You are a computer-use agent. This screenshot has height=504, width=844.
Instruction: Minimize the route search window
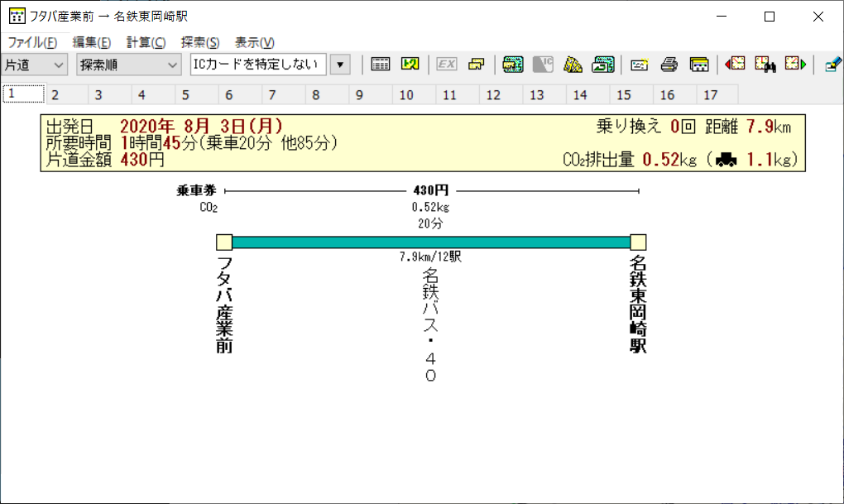click(722, 17)
